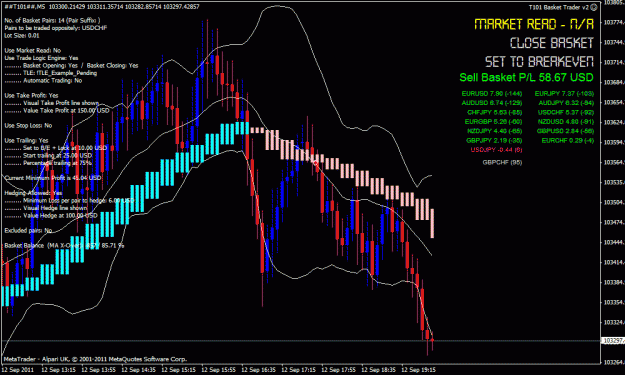625x375 pixels.
Task: Click SET TO BREAKEVEN
Action: pos(539,61)
